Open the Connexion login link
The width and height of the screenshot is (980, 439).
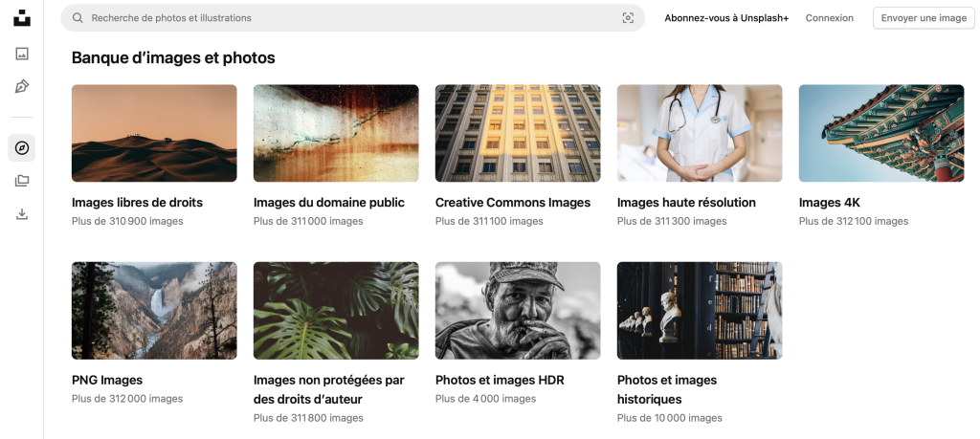click(x=829, y=18)
